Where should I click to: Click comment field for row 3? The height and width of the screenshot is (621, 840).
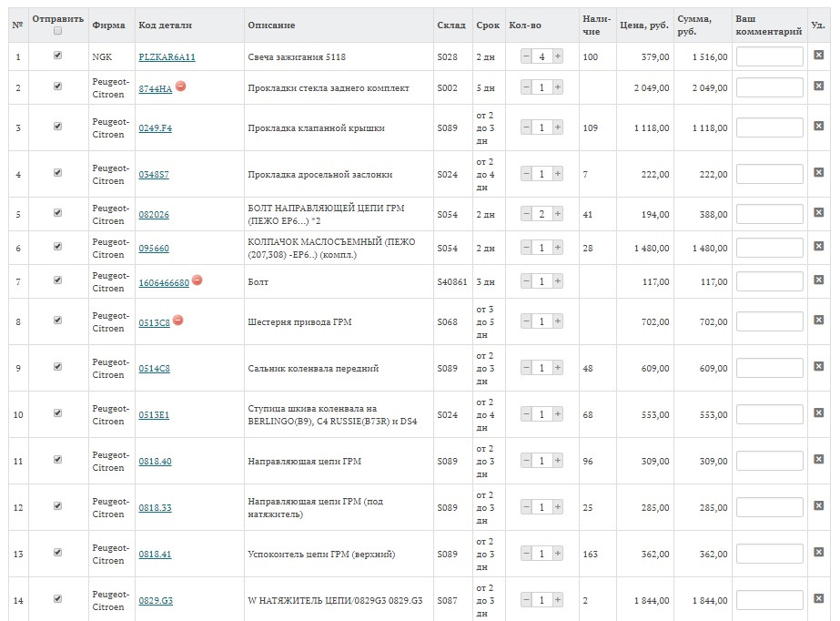[769, 127]
